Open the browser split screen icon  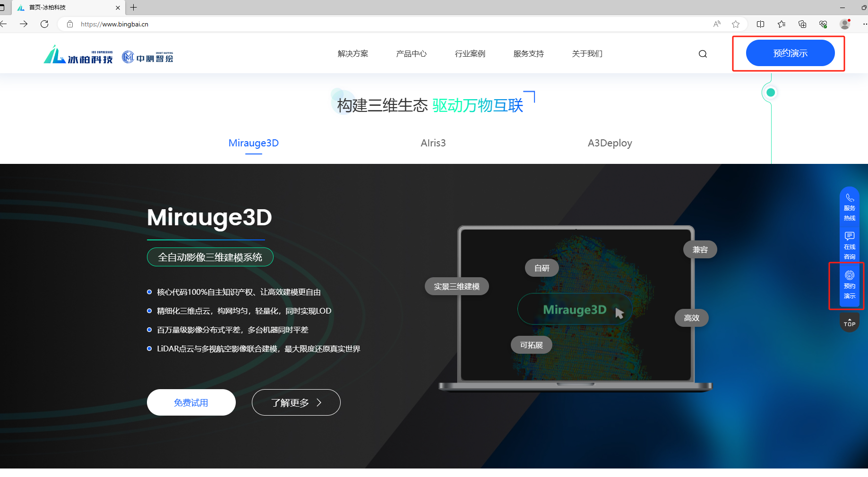click(x=760, y=24)
